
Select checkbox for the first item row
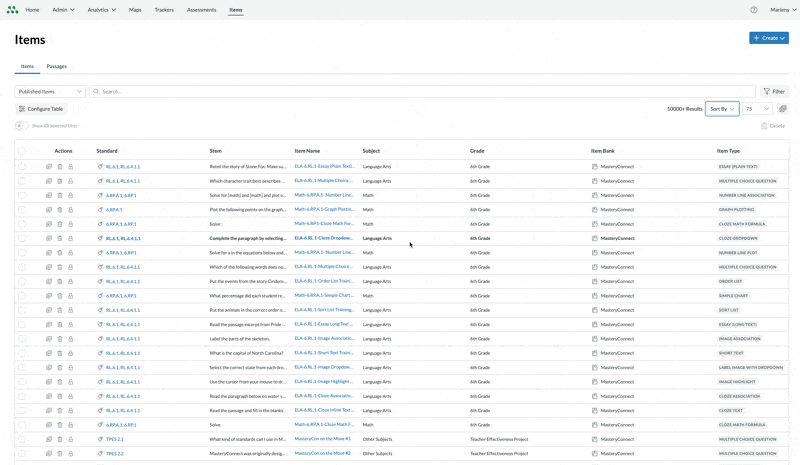click(22, 167)
